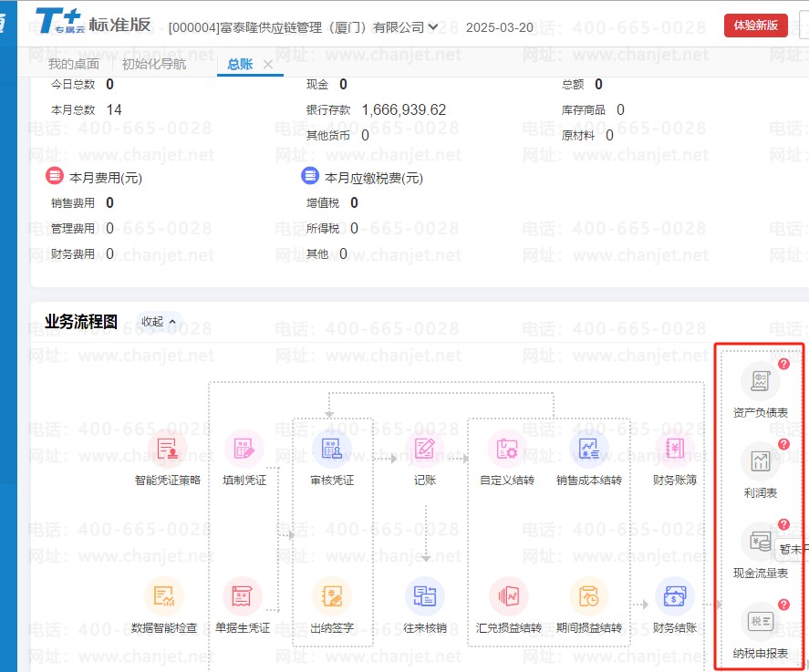Open the 自定义结转 icon
809x672 pixels.
click(507, 449)
